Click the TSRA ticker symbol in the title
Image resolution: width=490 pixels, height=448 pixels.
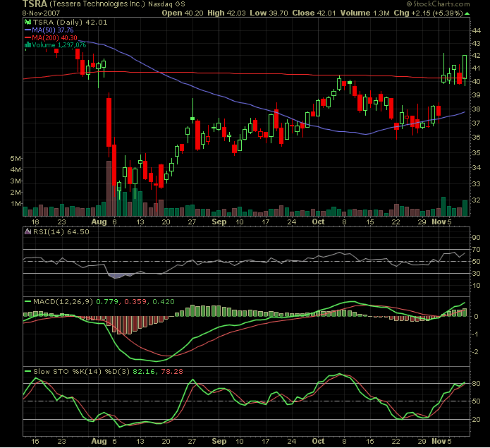tap(35, 4)
